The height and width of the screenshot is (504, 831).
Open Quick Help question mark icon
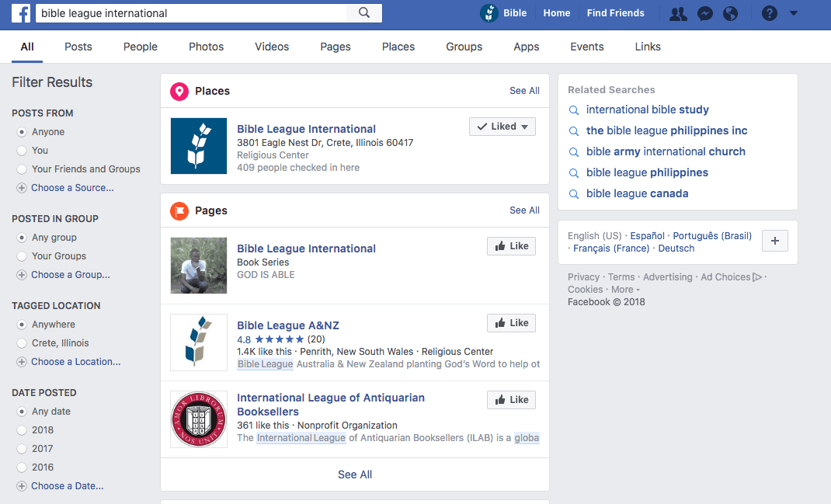[x=770, y=13]
